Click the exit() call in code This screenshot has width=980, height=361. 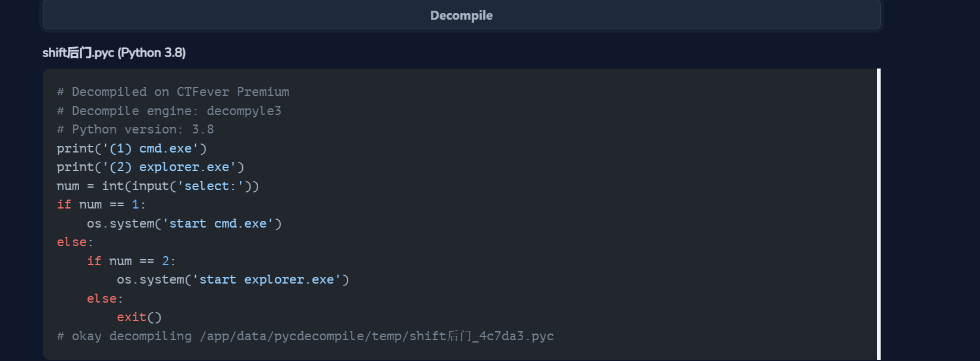click(139, 317)
